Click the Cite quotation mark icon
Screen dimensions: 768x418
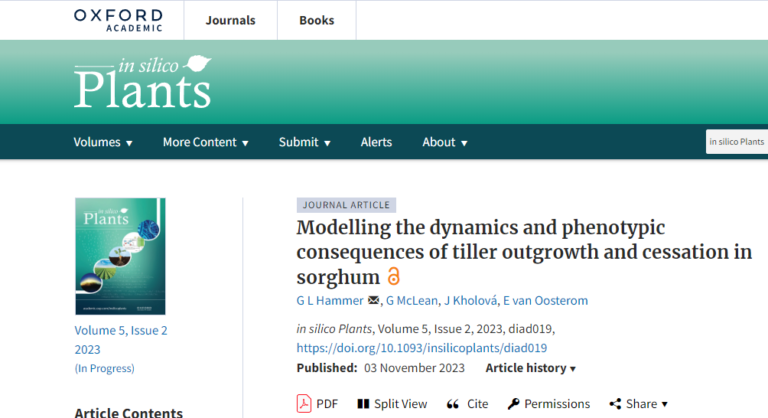(x=453, y=404)
